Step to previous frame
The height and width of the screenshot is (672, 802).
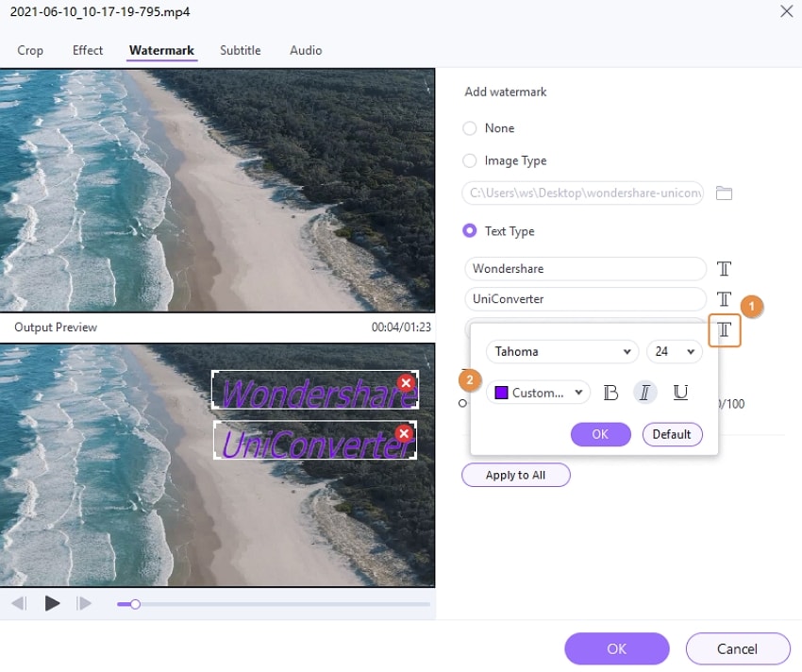(x=19, y=603)
